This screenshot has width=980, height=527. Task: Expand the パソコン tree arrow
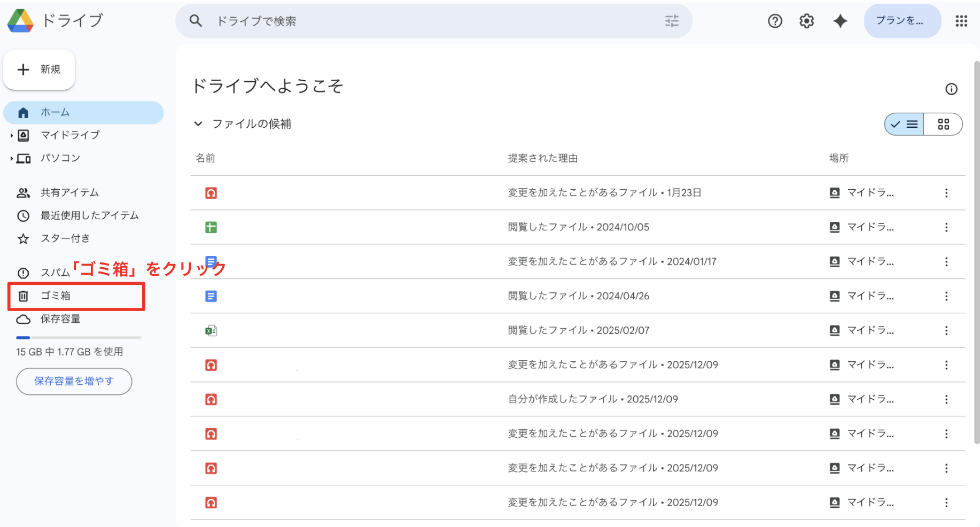pyautogui.click(x=11, y=159)
